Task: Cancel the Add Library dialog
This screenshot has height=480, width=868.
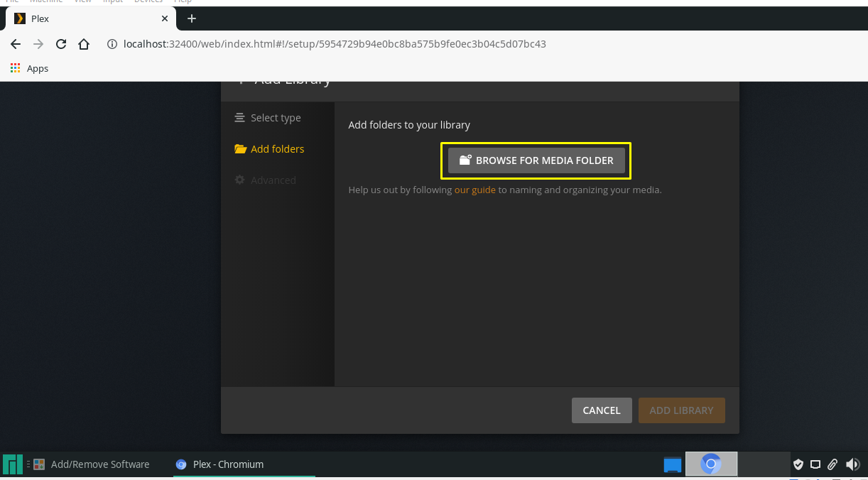Action: click(602, 410)
